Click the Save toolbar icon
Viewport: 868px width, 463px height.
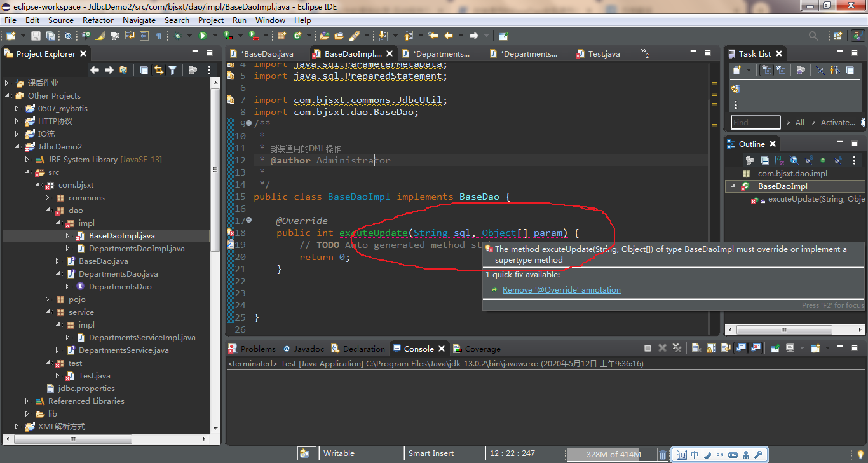tap(36, 36)
